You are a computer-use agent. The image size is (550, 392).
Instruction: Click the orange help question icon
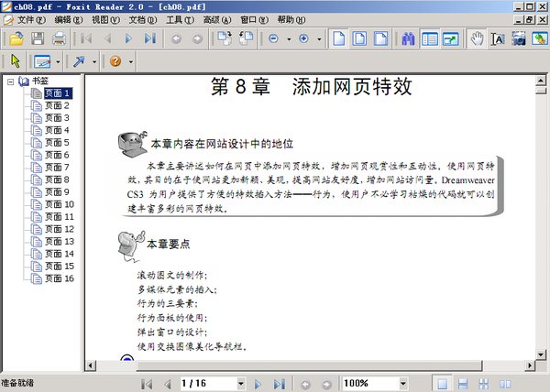click(x=115, y=61)
